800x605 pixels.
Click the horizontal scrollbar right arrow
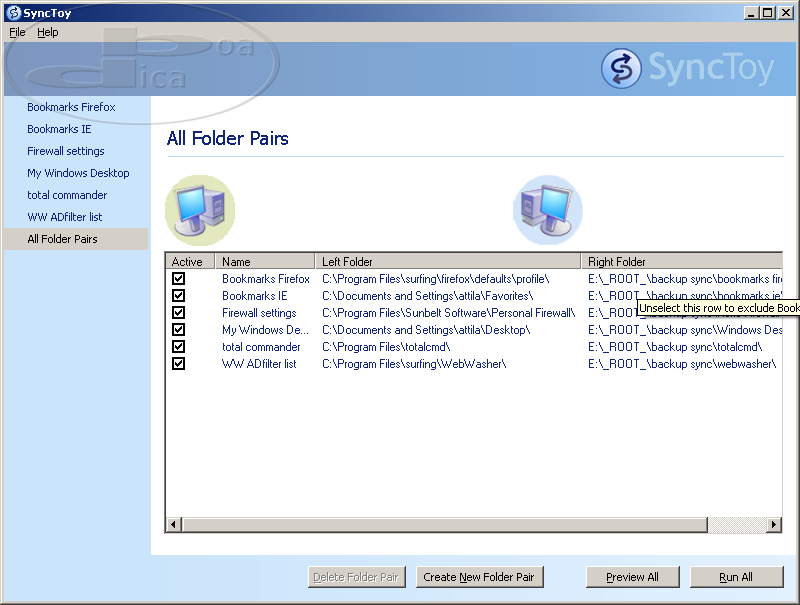pos(773,525)
